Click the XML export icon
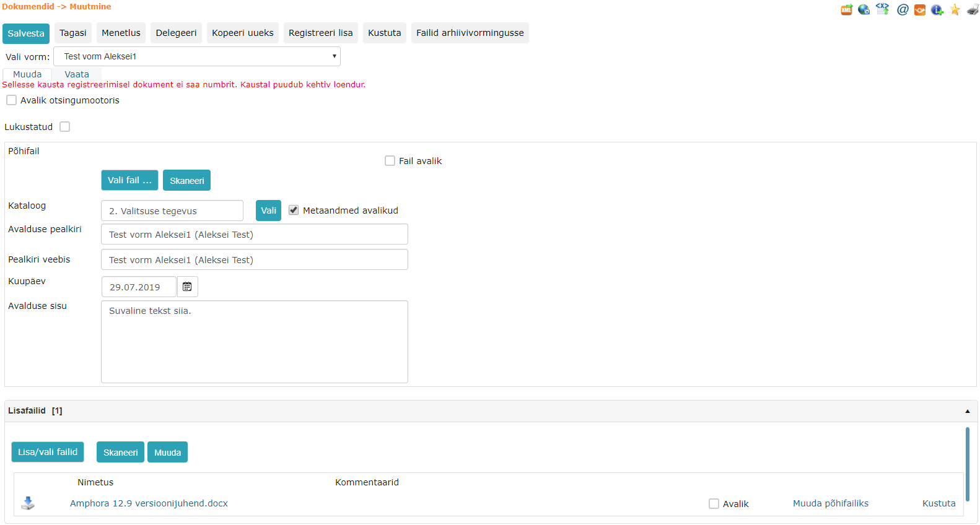 (x=846, y=9)
